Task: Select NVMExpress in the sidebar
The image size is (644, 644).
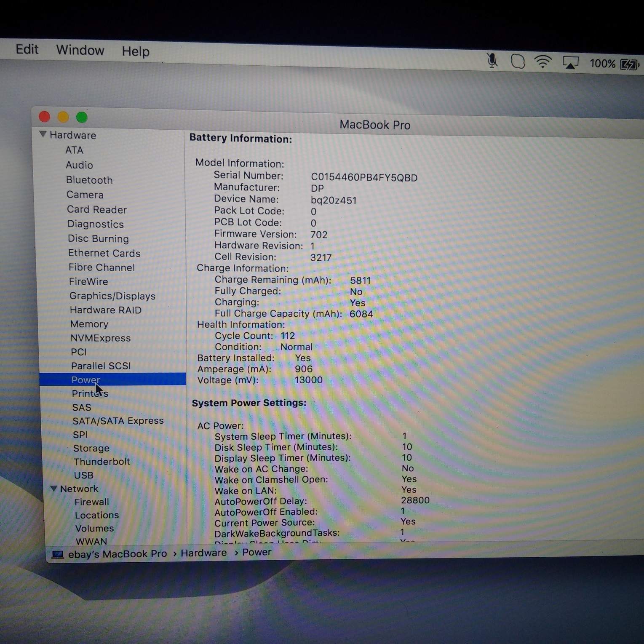Action: click(x=100, y=338)
